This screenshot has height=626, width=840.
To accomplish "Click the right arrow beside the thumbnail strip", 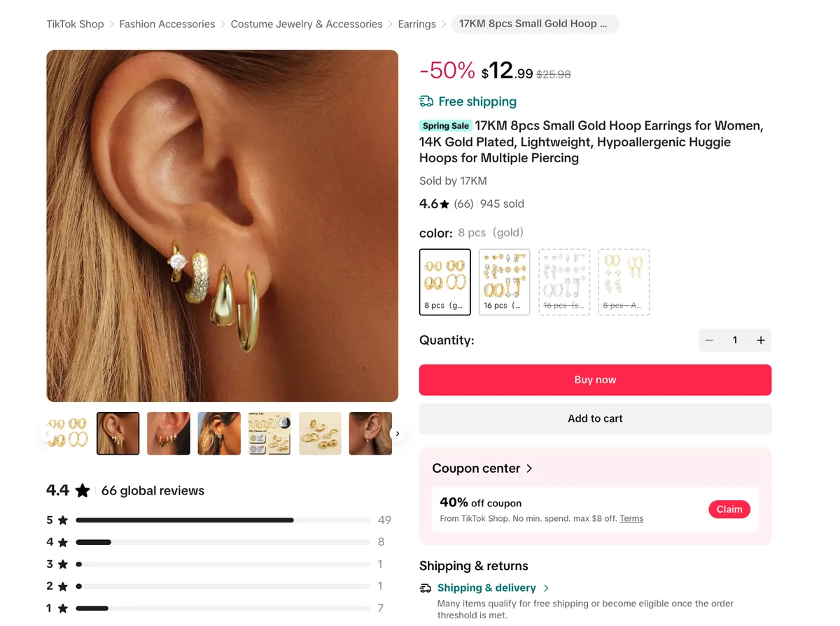I will click(398, 433).
